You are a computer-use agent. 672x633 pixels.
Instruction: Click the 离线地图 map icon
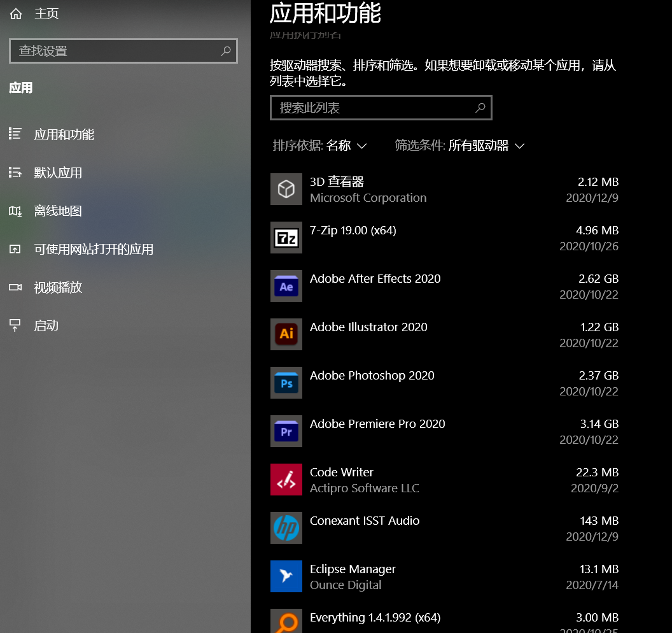[x=15, y=211]
